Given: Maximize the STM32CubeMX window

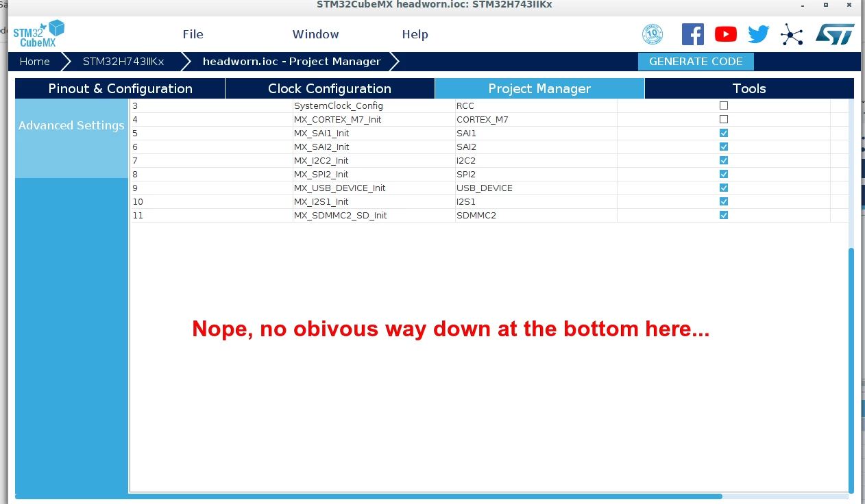Looking at the screenshot, I should point(826,4).
